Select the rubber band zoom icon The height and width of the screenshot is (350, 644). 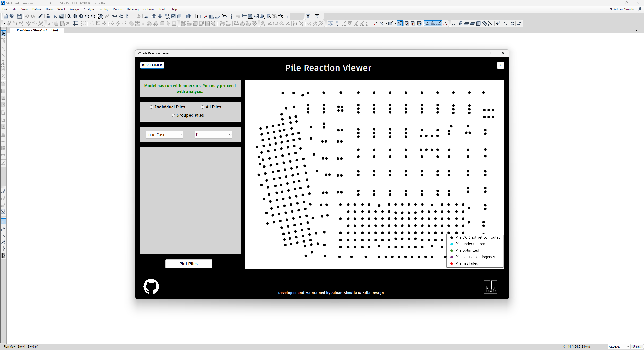click(x=69, y=16)
